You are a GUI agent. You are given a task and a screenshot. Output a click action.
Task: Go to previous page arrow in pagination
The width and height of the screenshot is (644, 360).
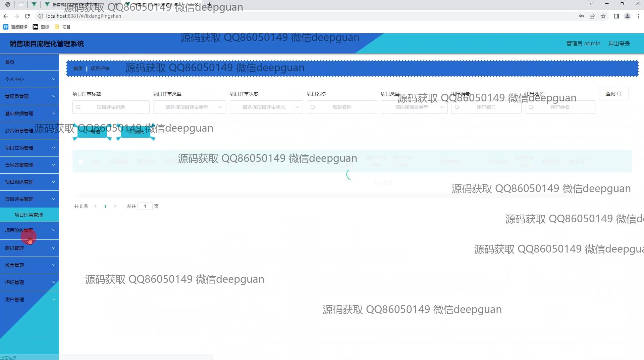click(x=96, y=206)
